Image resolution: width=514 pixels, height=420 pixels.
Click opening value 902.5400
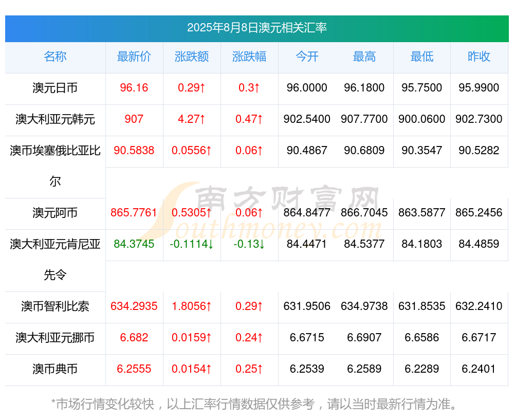[307, 119]
